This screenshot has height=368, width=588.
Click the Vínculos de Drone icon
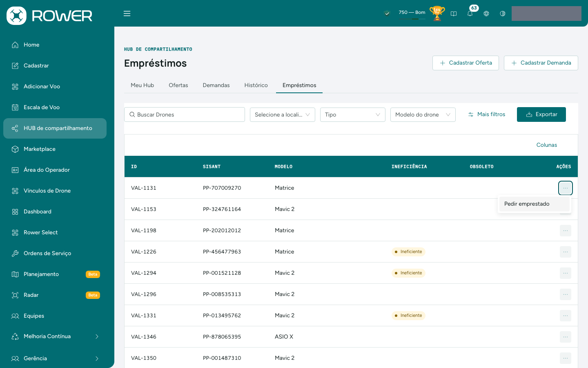[x=15, y=191]
